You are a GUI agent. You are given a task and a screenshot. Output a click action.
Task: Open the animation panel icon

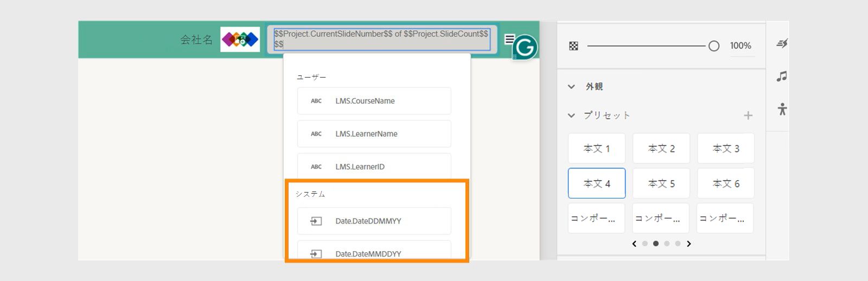tap(782, 43)
